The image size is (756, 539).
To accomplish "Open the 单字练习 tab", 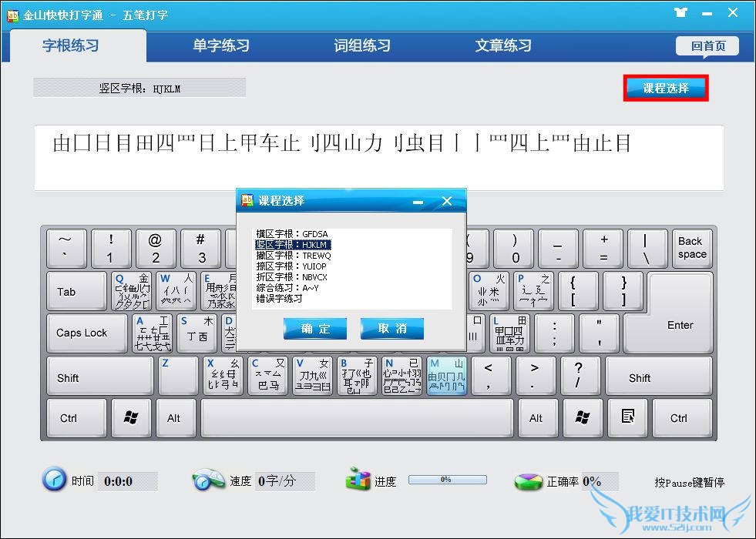I will point(221,45).
